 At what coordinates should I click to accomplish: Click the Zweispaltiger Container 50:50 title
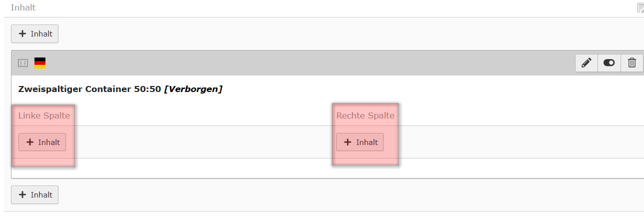[x=89, y=89]
